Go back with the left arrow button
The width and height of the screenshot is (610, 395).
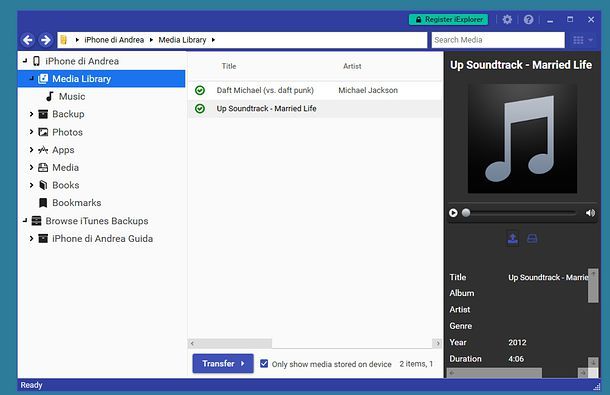(28, 40)
